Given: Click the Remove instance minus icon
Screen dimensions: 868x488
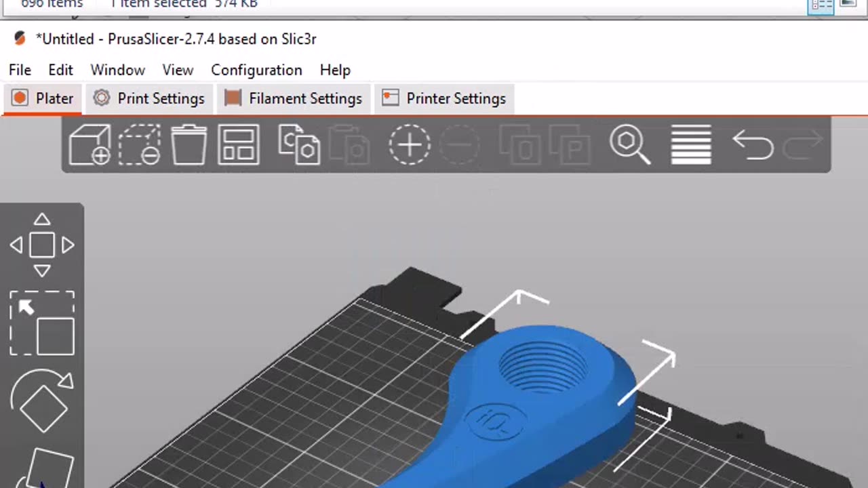Looking at the screenshot, I should (460, 144).
